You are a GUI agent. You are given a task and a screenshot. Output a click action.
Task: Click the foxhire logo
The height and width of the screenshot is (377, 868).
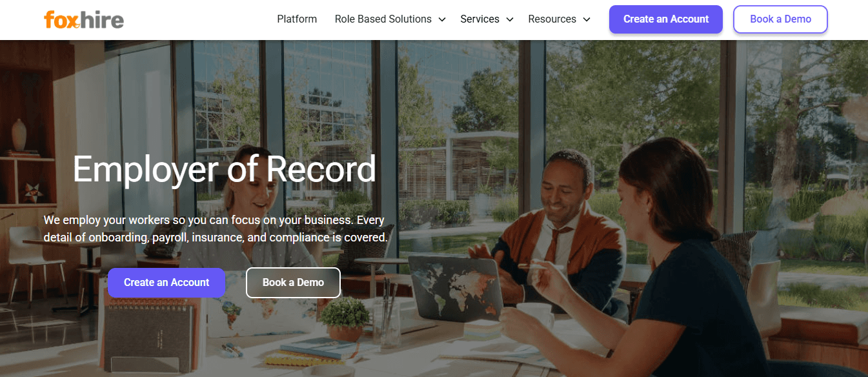coord(84,19)
